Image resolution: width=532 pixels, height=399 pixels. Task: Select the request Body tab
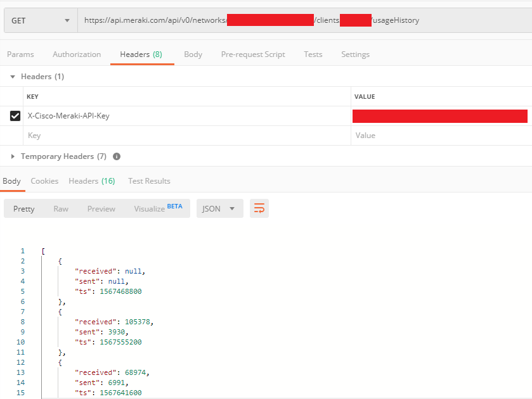tap(193, 54)
